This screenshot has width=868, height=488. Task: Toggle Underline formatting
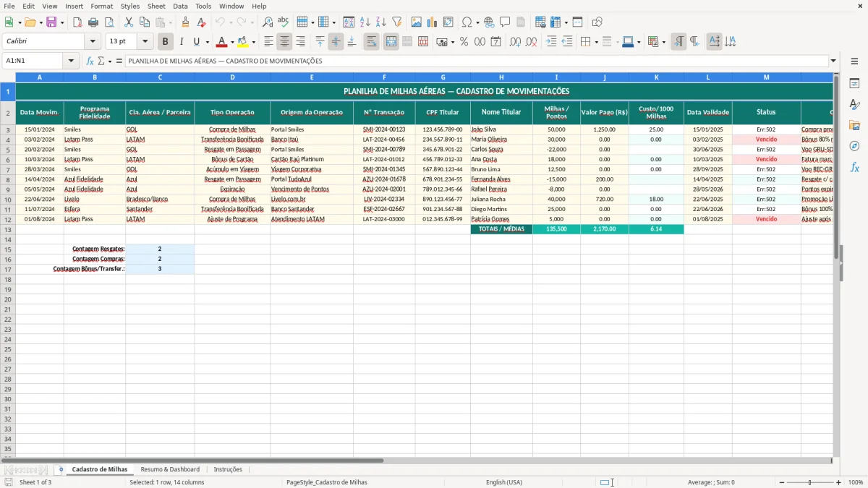(x=196, y=42)
